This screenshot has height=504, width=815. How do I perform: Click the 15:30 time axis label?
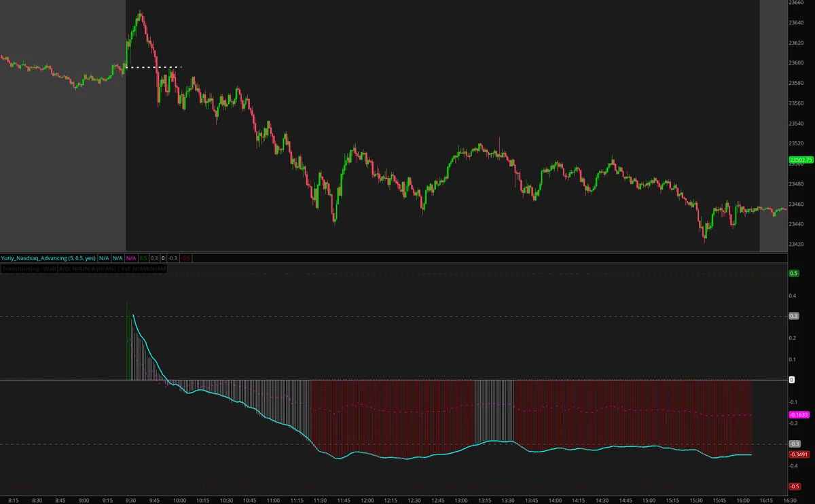coord(697,500)
